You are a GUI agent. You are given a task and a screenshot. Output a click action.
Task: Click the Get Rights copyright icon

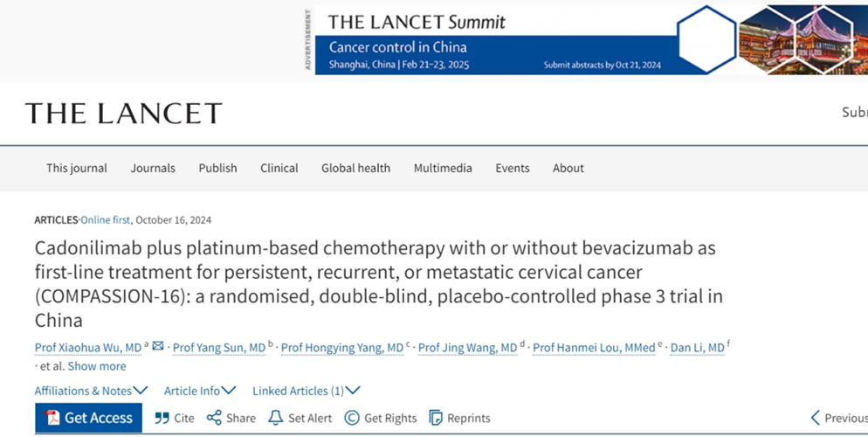[352, 418]
